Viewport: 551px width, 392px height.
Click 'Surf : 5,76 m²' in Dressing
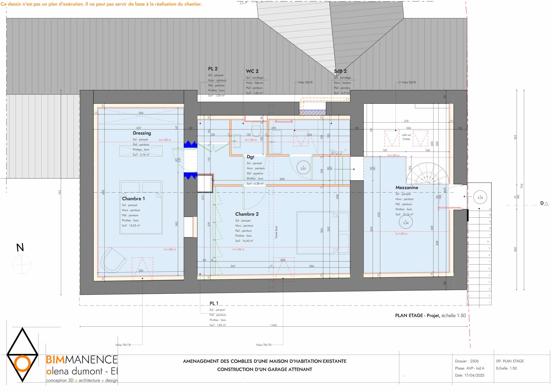(141, 155)
